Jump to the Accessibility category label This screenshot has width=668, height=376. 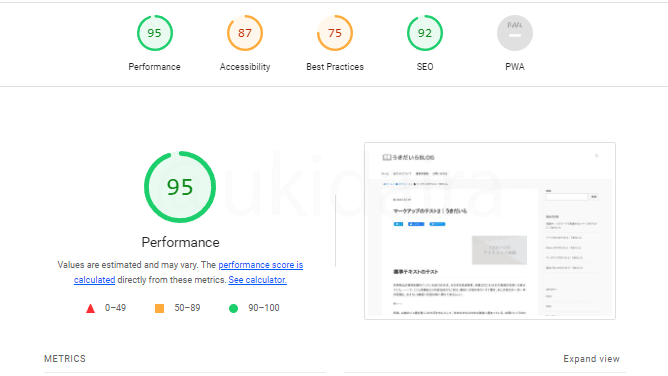pos(245,67)
